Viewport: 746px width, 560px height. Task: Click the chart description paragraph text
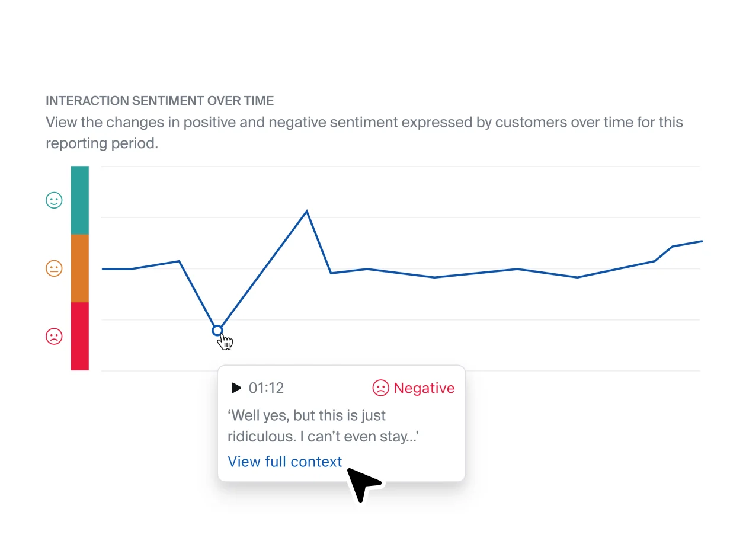coord(364,133)
